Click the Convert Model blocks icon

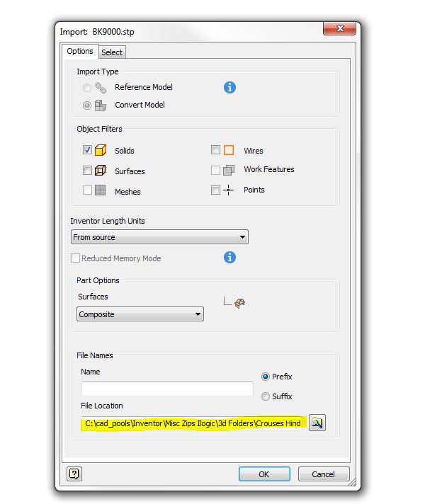point(101,105)
